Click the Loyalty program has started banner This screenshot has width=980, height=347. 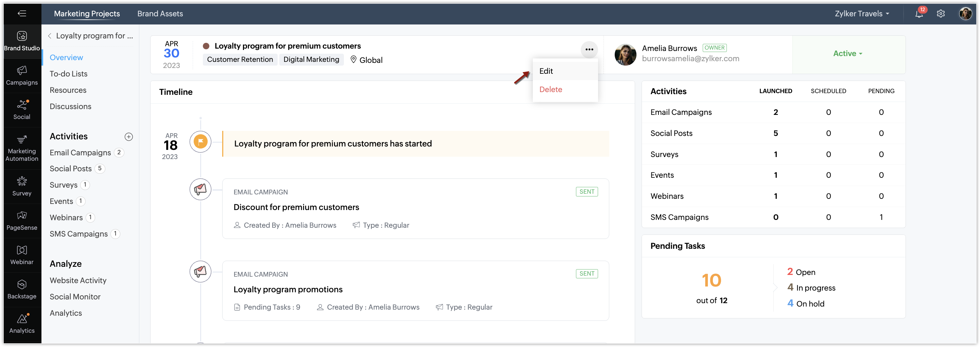(416, 144)
